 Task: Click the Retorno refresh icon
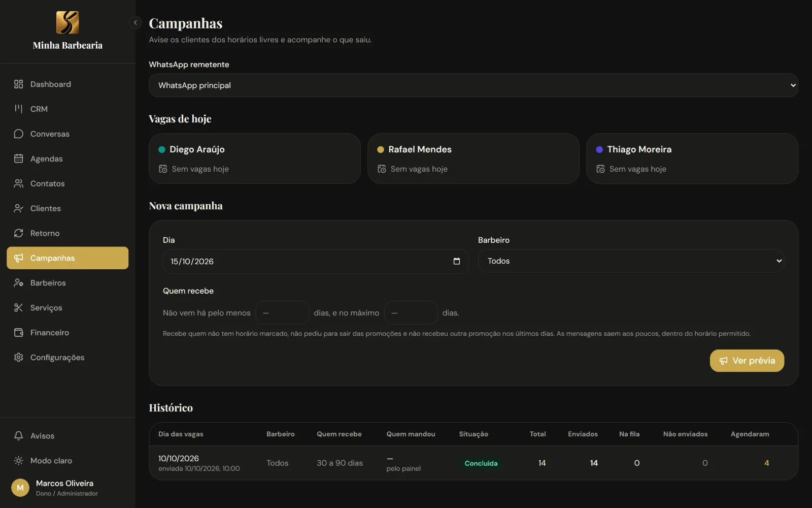(19, 233)
